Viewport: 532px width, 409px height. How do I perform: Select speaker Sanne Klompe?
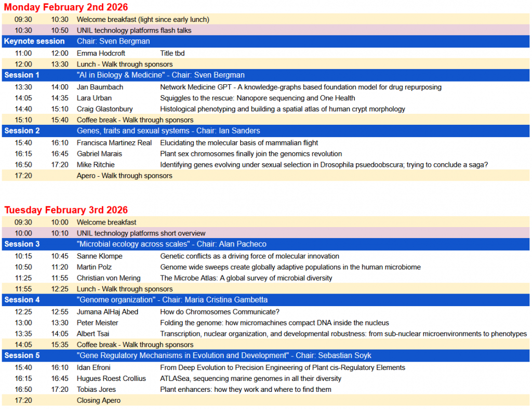point(99,256)
